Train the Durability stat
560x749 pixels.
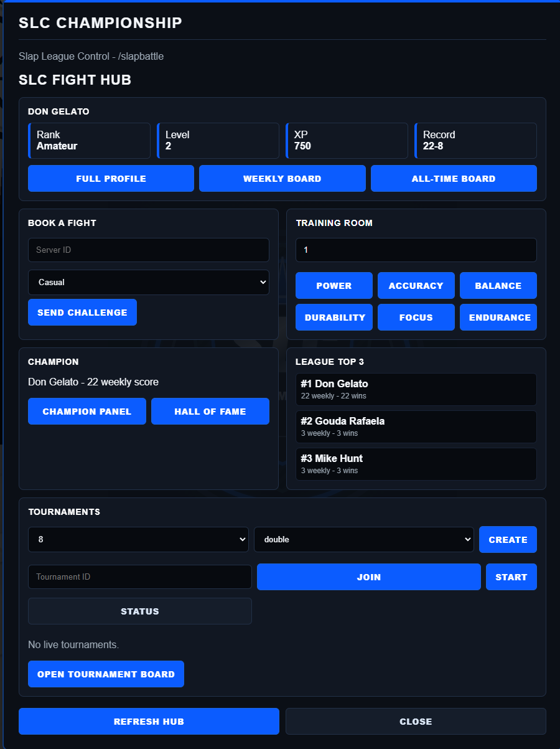click(x=334, y=318)
